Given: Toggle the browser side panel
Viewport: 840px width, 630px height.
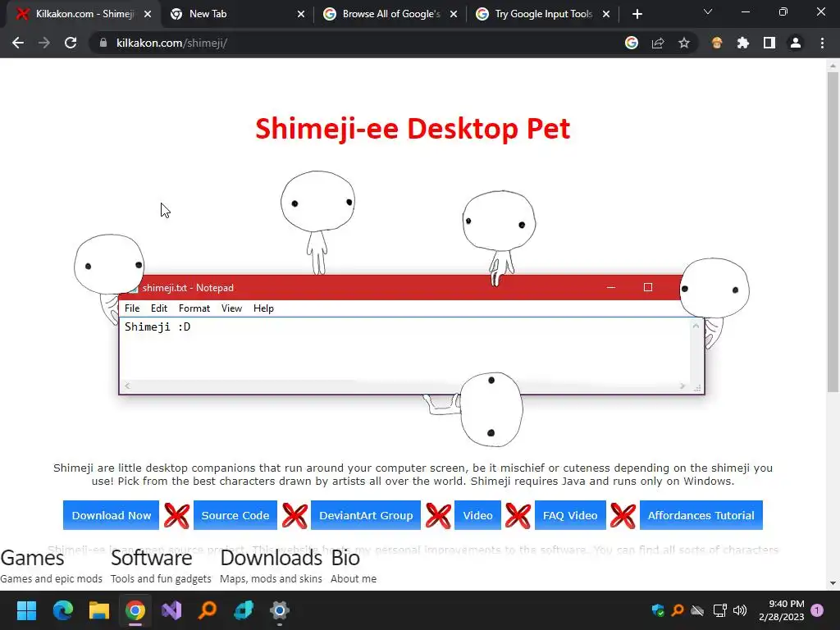Looking at the screenshot, I should (769, 43).
